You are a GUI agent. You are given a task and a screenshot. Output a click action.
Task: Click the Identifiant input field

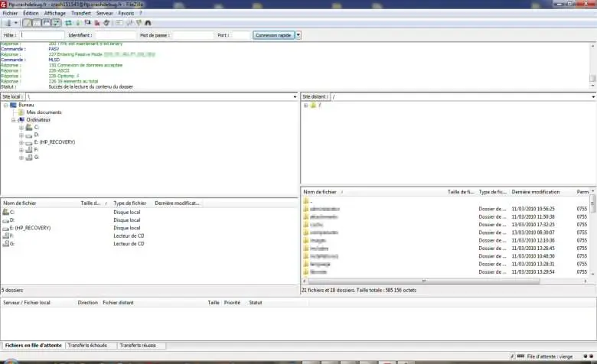(x=116, y=35)
